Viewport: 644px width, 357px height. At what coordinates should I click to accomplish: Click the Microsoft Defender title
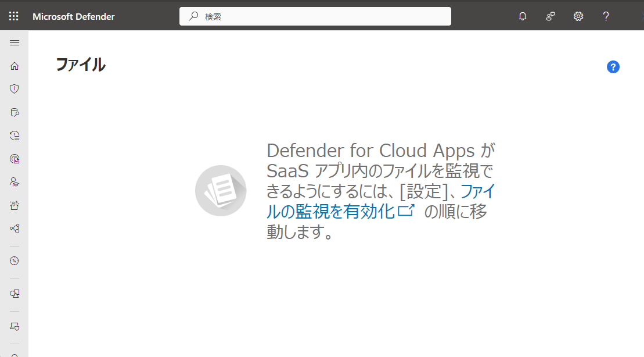click(74, 16)
